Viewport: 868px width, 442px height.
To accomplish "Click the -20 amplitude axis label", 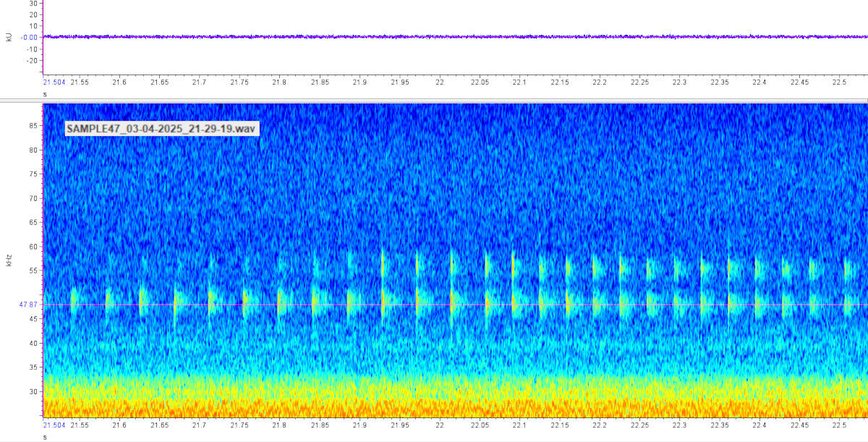I will 31,61.
